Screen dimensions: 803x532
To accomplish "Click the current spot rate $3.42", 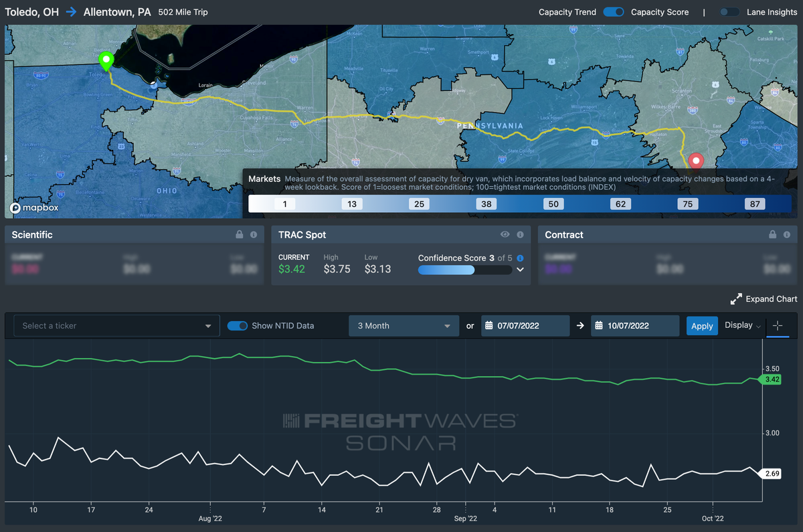I will pyautogui.click(x=292, y=269).
